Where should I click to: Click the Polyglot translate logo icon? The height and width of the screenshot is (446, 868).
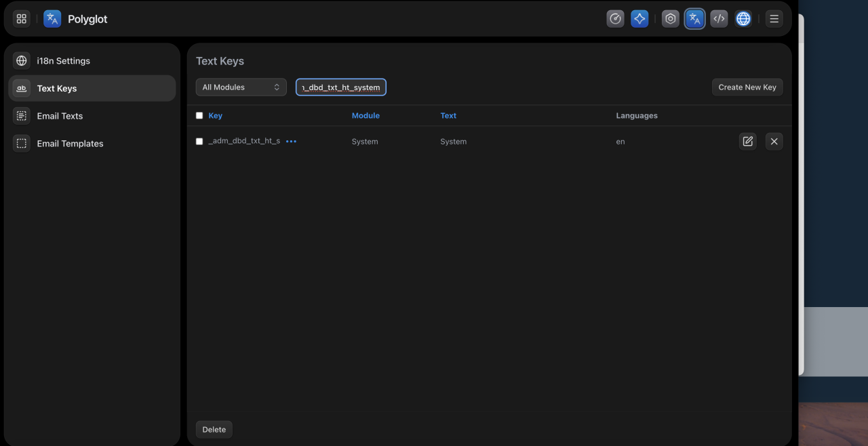tap(52, 19)
